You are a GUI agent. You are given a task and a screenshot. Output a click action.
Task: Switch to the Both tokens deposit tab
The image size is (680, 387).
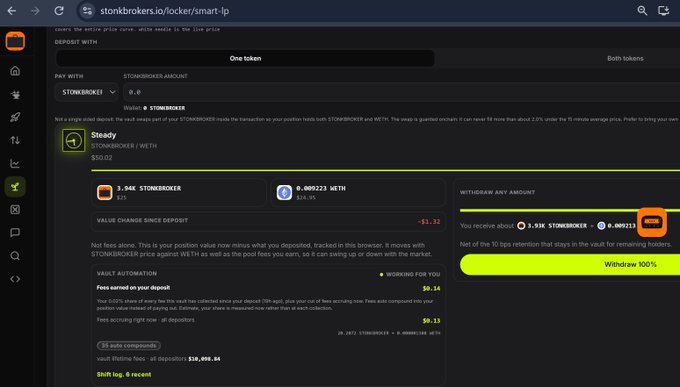(x=625, y=58)
